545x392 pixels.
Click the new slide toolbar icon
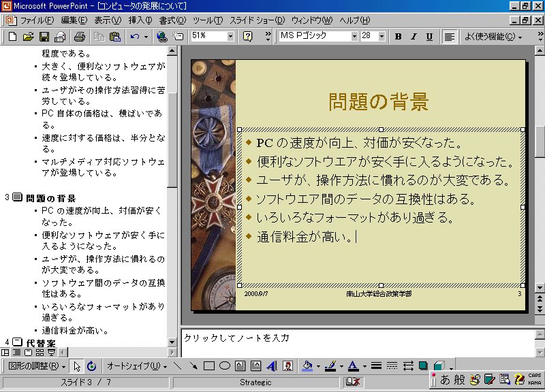[178, 37]
